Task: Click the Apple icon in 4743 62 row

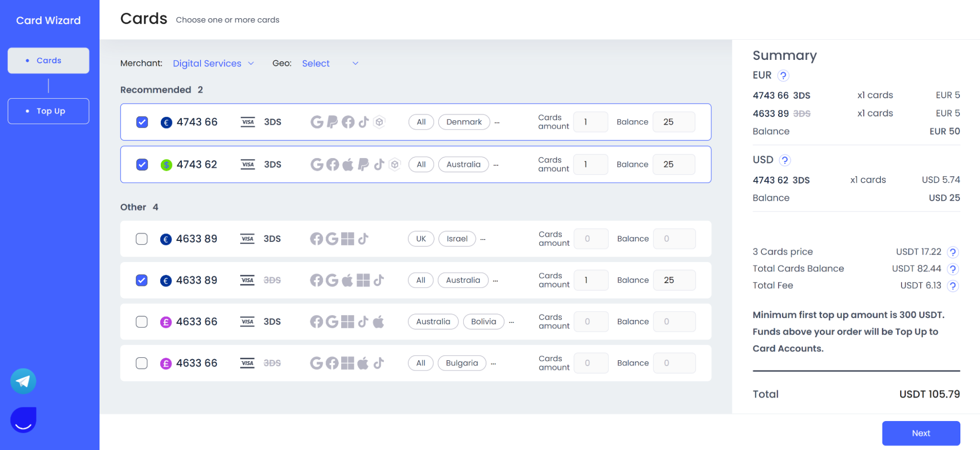Action: 348,164
